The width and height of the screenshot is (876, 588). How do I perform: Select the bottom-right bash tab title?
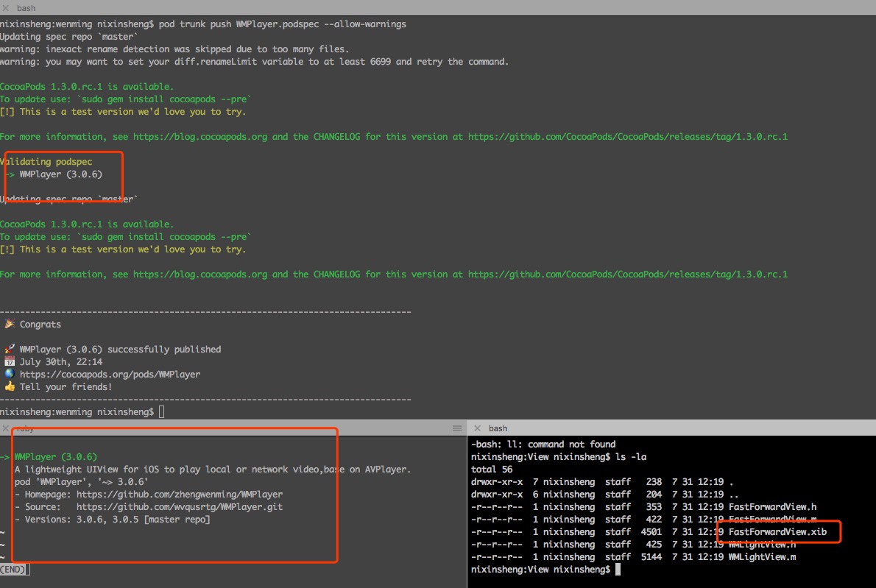pyautogui.click(x=498, y=428)
